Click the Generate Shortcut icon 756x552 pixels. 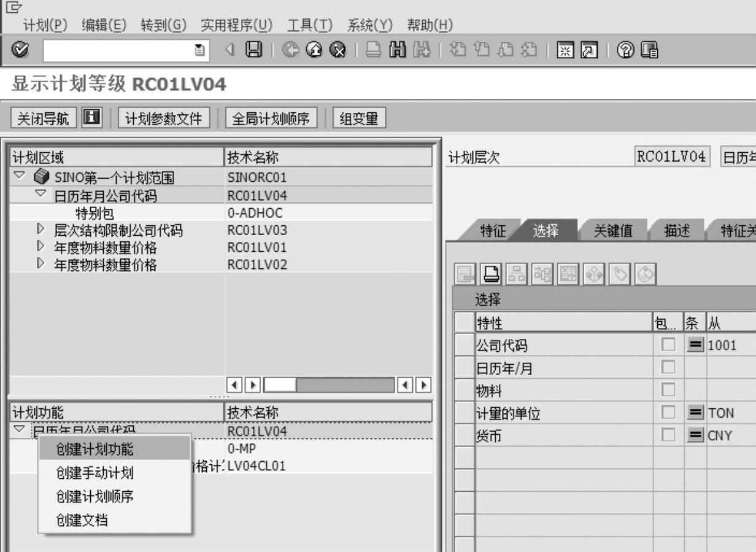pos(588,50)
